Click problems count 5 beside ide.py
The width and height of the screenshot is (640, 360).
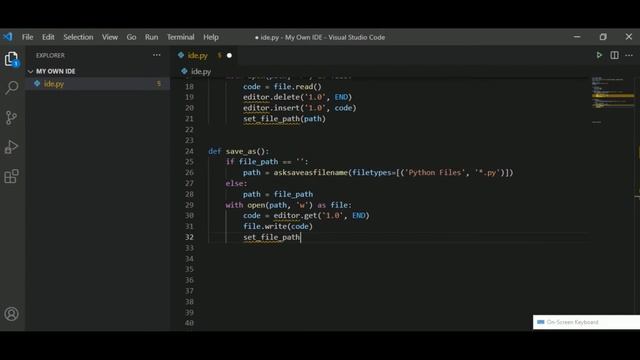(x=158, y=84)
